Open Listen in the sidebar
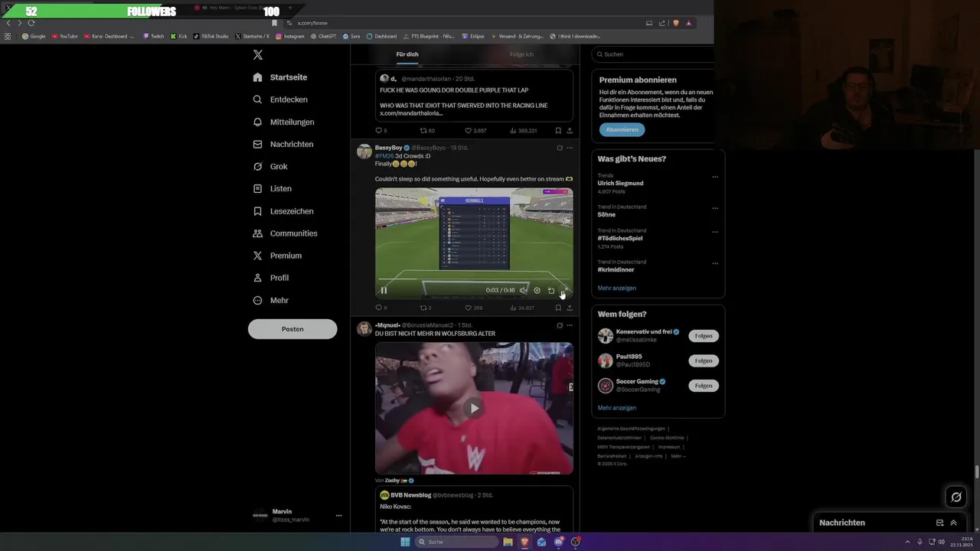This screenshot has width=980, height=551. [272, 188]
